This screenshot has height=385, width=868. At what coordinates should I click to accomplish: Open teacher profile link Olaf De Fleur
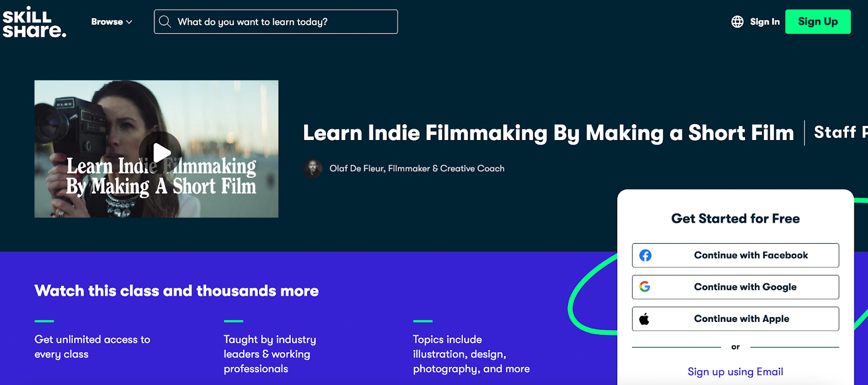(417, 169)
